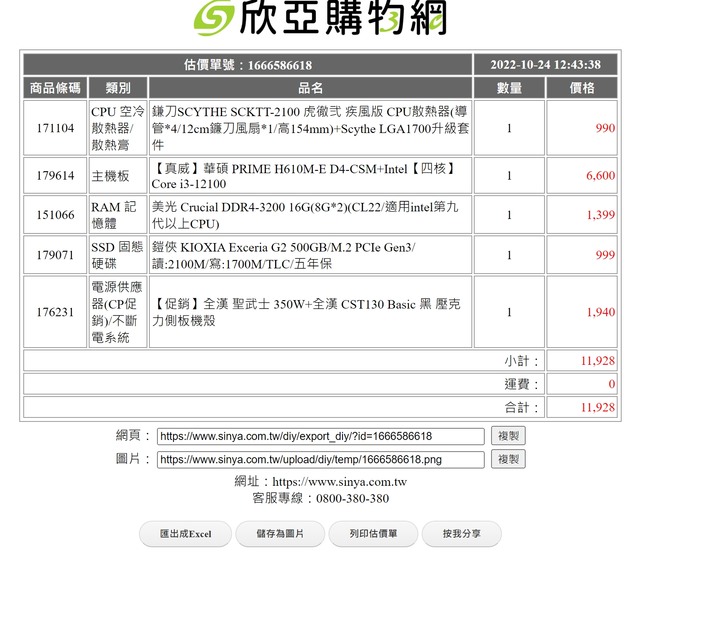The image size is (720, 632).
Task: Click the 合計 amount 11,928
Action: click(x=598, y=407)
